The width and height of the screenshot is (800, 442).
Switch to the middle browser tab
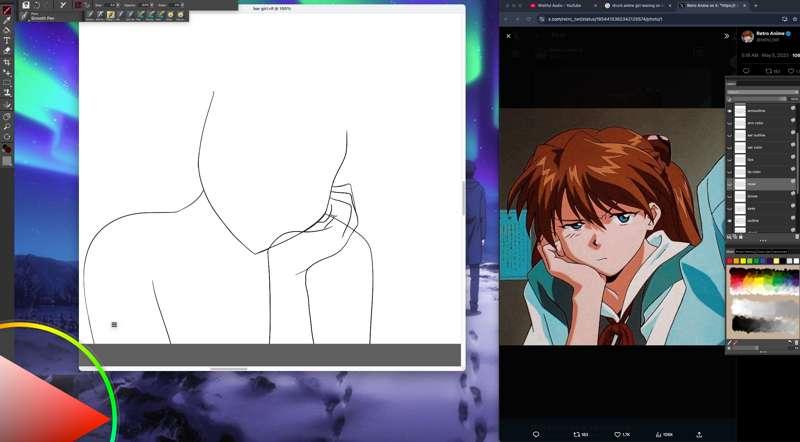pyautogui.click(x=638, y=5)
